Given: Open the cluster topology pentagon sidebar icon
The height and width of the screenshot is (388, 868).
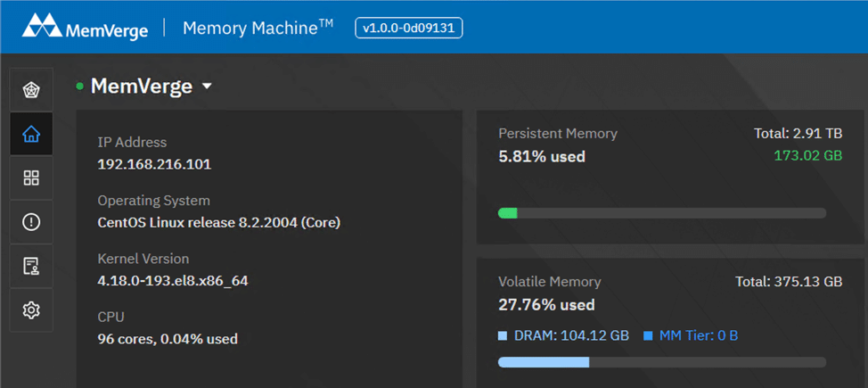Looking at the screenshot, I should coord(31,89).
